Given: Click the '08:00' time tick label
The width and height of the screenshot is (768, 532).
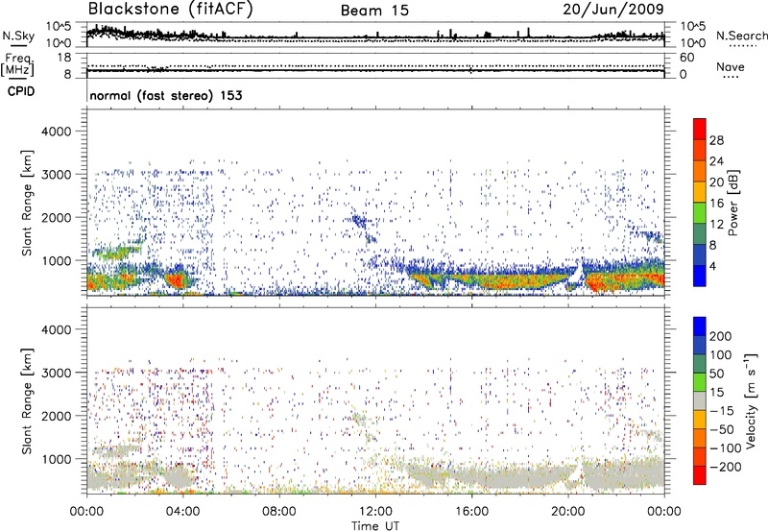Looking at the screenshot, I should [x=279, y=512].
